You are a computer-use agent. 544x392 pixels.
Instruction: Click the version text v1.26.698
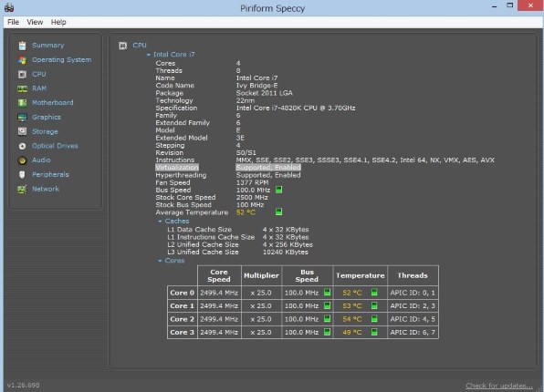coord(23,385)
